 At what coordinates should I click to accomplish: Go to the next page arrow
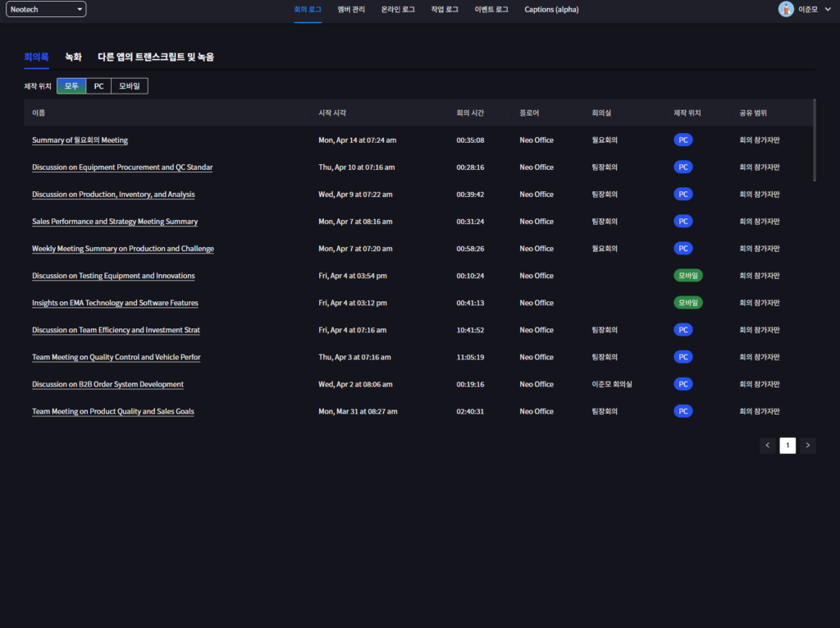(x=808, y=446)
